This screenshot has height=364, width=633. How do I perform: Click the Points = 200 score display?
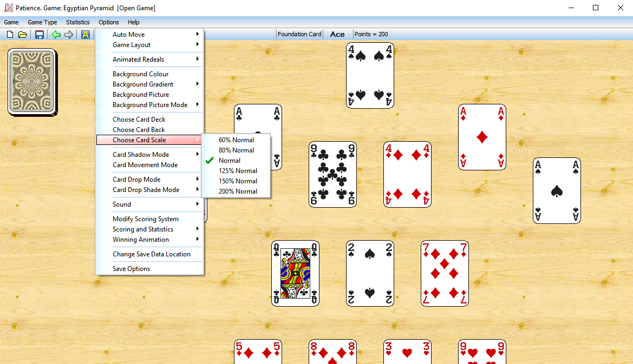[371, 34]
